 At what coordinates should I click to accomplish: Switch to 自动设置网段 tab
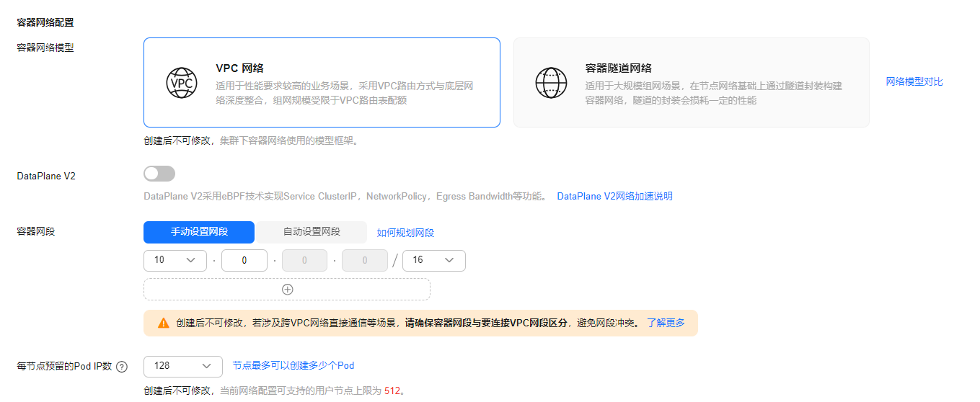(312, 232)
